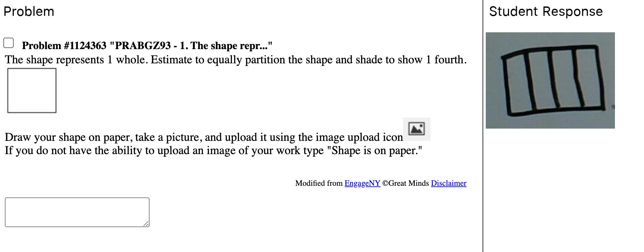Click the blank square shape in the problem

32,90
